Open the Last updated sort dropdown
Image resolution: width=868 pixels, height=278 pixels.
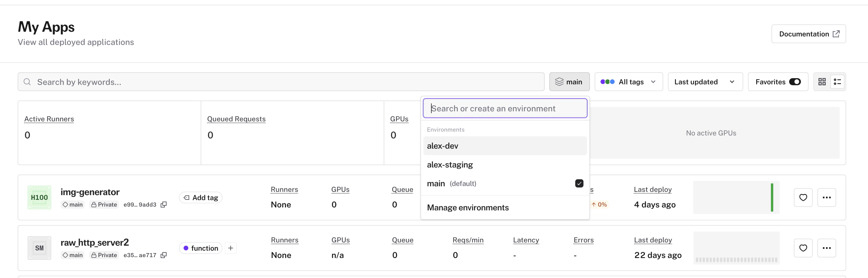point(705,81)
